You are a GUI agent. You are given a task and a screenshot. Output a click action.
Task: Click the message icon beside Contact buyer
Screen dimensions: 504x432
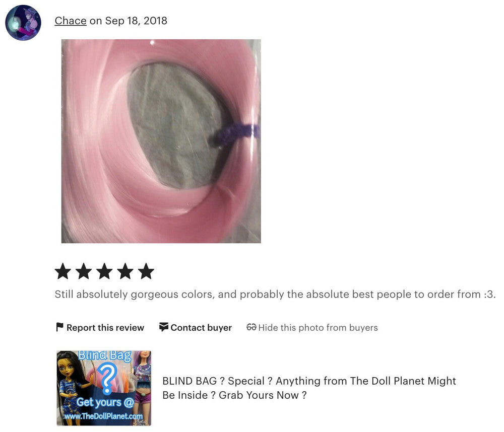pyautogui.click(x=164, y=327)
